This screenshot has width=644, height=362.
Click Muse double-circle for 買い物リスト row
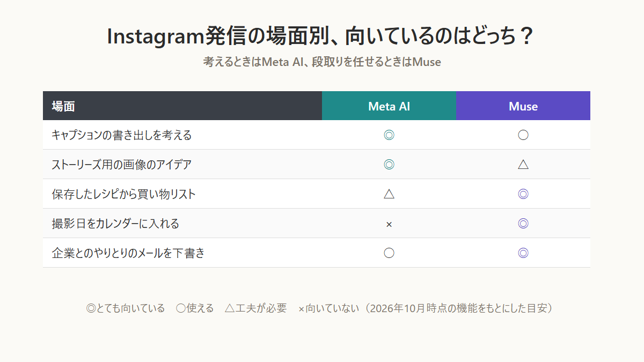(x=523, y=194)
